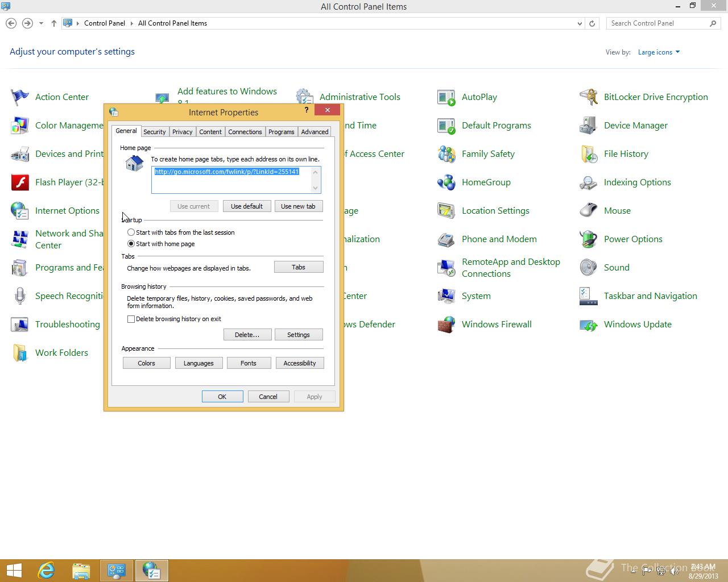728x582 pixels.
Task: Click Cancel in Internet Properties
Action: (x=268, y=397)
